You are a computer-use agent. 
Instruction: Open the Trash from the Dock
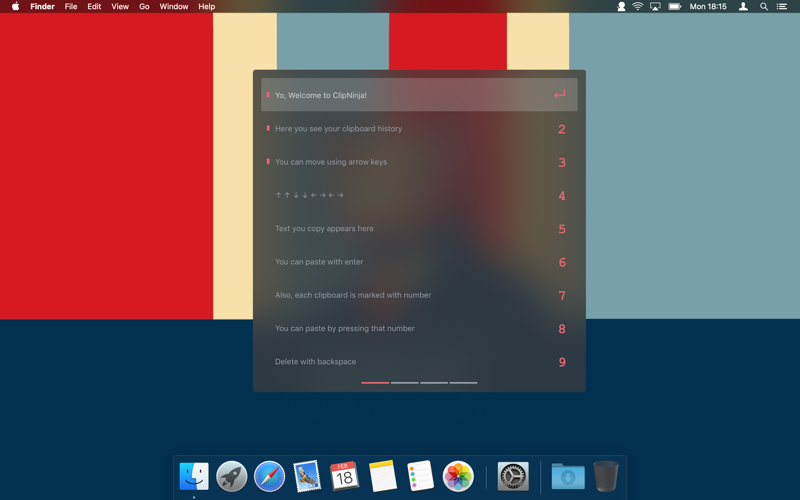tap(606, 476)
